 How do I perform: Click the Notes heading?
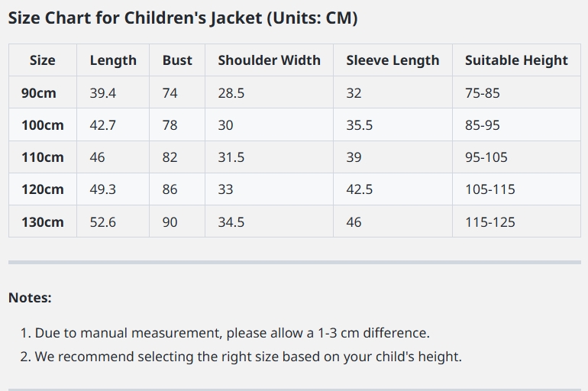(x=30, y=298)
